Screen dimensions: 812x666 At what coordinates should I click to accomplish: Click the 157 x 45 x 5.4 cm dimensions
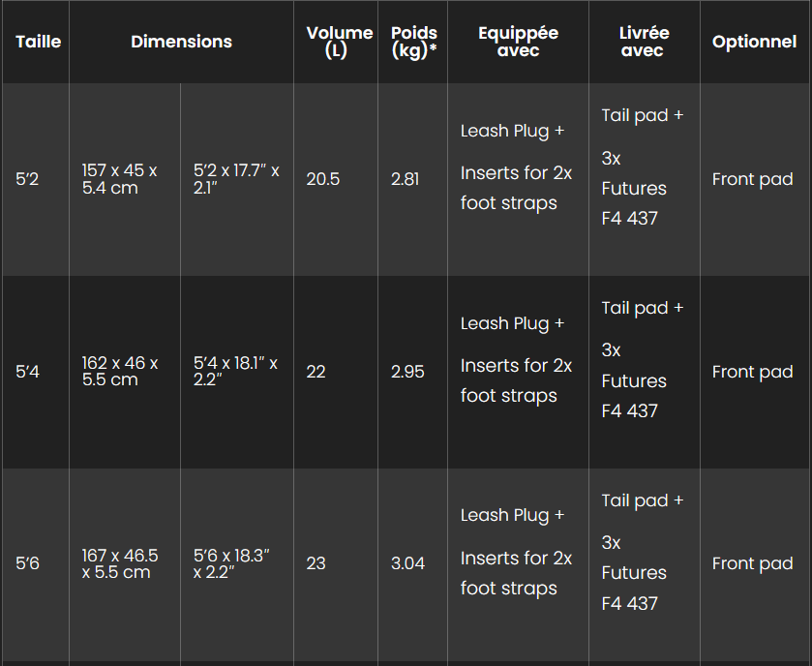119,179
